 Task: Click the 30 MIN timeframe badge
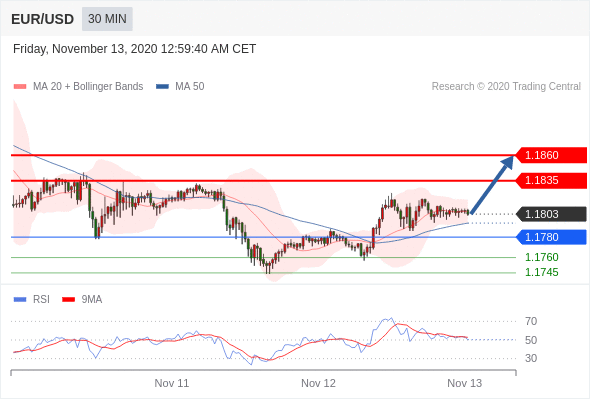click(107, 19)
